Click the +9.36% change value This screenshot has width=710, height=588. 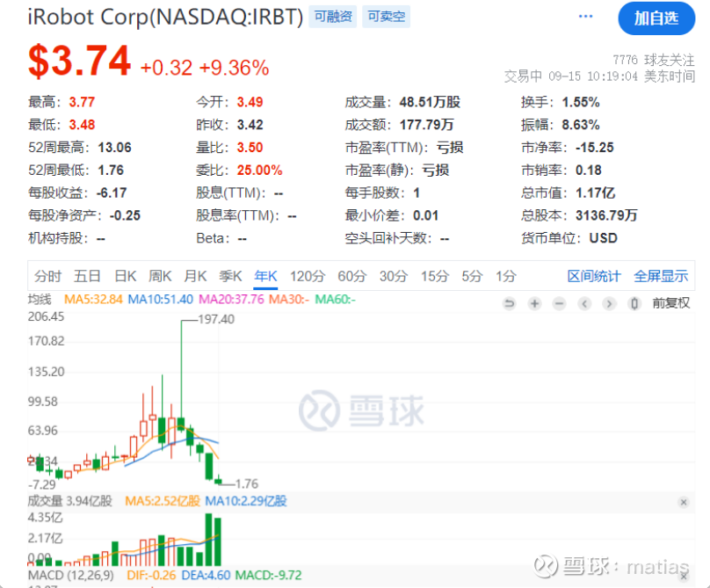(234, 68)
